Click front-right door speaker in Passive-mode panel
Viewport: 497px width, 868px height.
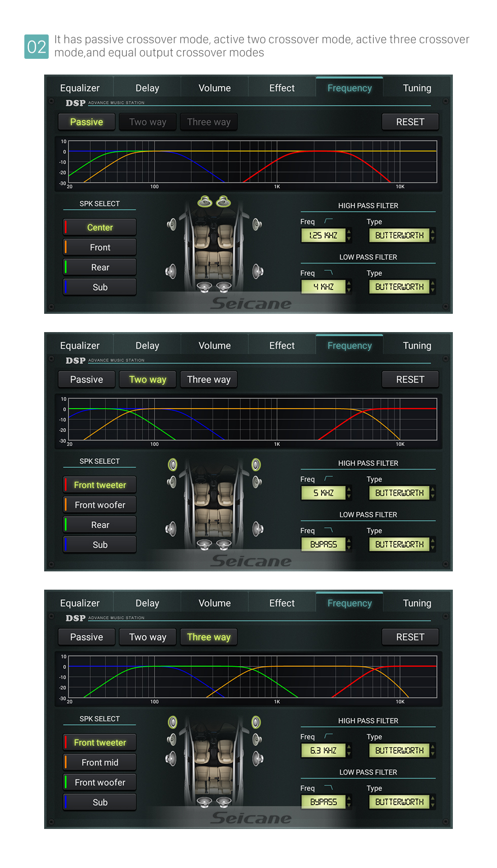pyautogui.click(x=257, y=224)
